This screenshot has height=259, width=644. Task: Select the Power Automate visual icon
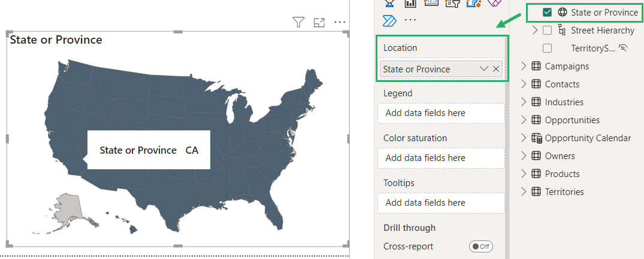coord(389,20)
